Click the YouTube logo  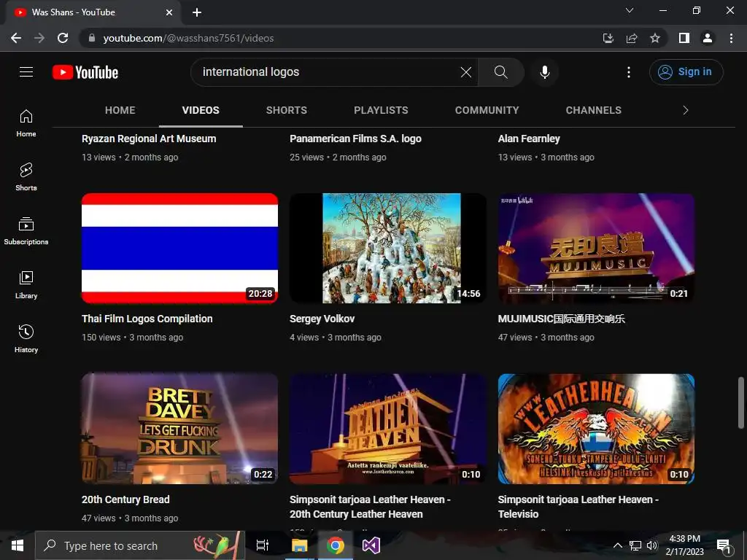[x=85, y=72]
